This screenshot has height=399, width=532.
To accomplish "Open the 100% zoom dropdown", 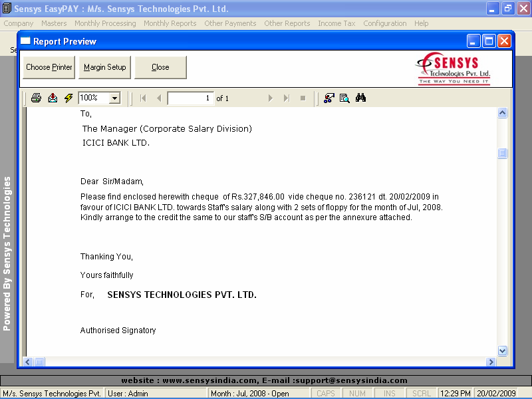I will (x=114, y=98).
